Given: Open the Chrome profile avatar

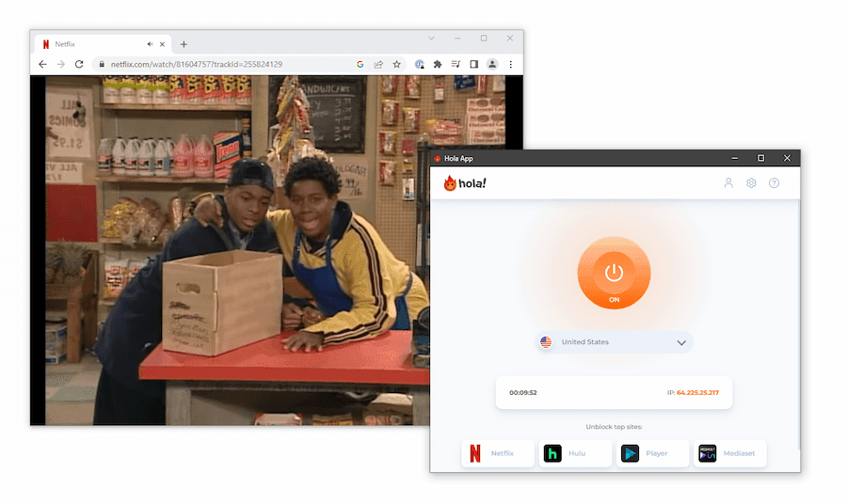Looking at the screenshot, I should 492,64.
